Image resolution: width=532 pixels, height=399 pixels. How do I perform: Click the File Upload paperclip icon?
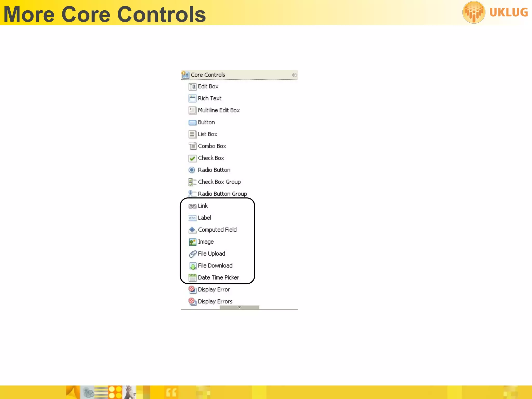coord(192,254)
